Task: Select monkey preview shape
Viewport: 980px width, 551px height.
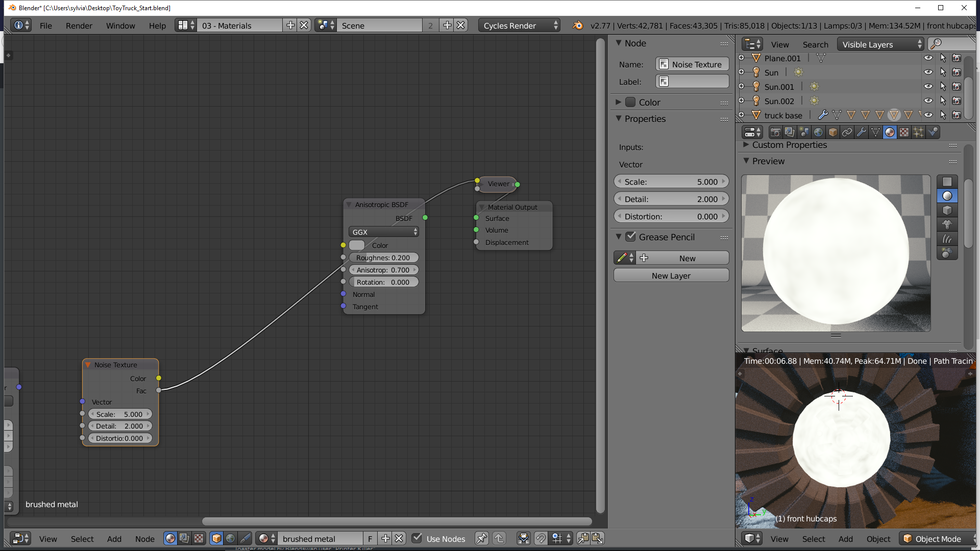Action: 947,224
